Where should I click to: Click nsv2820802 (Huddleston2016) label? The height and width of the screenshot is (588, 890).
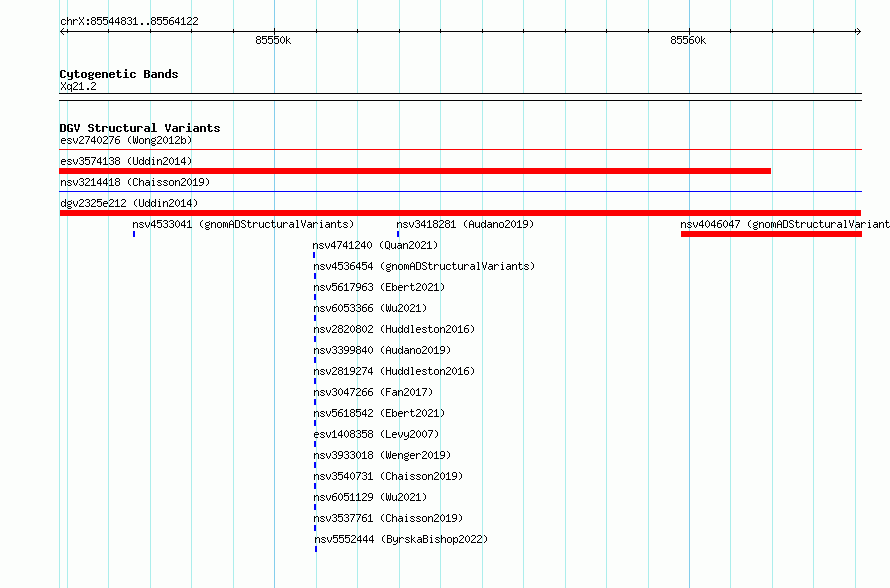pos(394,329)
